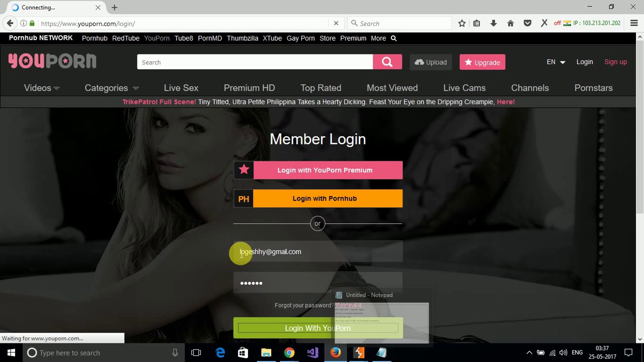The width and height of the screenshot is (644, 362).
Task: Click the orange Login with Pornhub button
Action: tap(318, 198)
